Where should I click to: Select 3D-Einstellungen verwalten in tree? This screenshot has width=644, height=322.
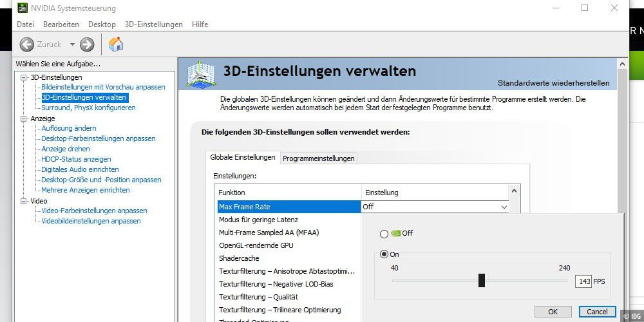84,97
